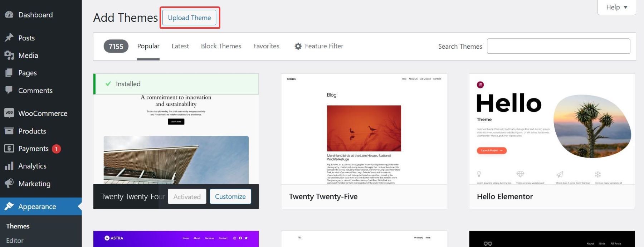Click the Media library icon
The width and height of the screenshot is (644, 247).
(9, 55)
